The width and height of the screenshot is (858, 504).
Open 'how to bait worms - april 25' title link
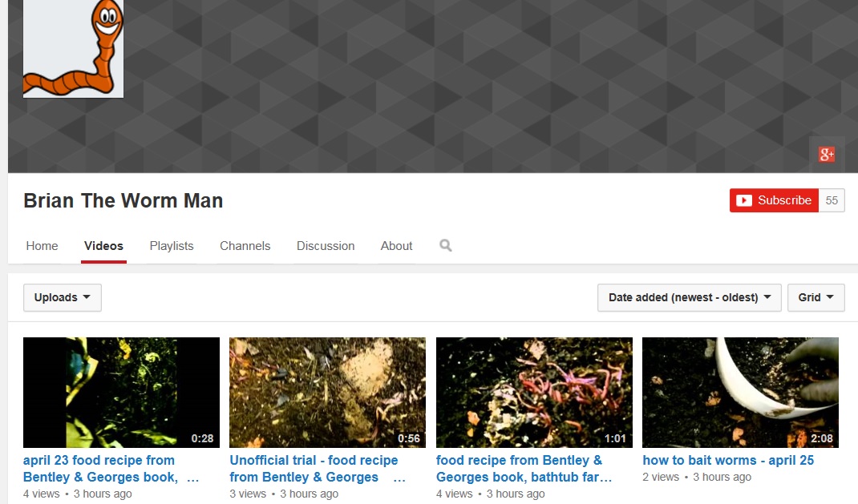tap(728, 460)
